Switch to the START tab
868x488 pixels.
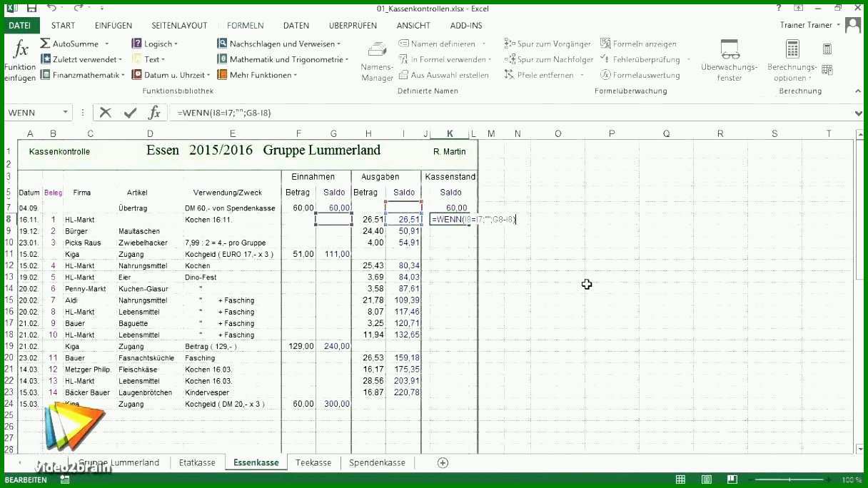[x=63, y=26]
